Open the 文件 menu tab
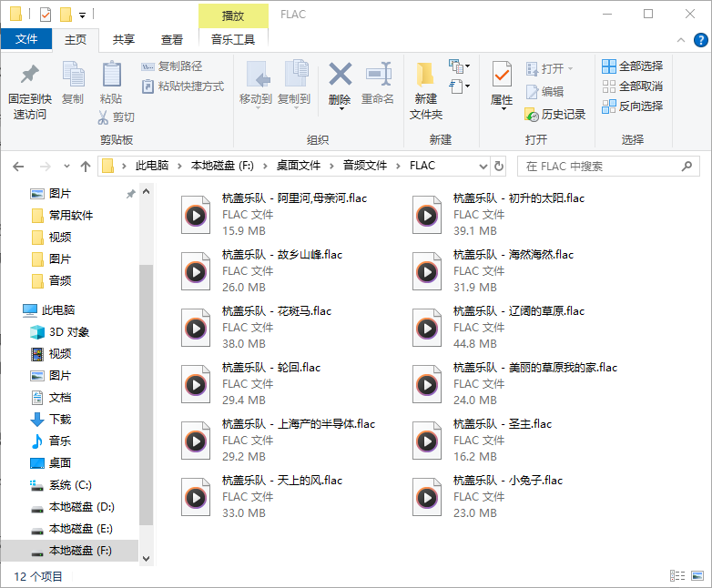 (26, 39)
